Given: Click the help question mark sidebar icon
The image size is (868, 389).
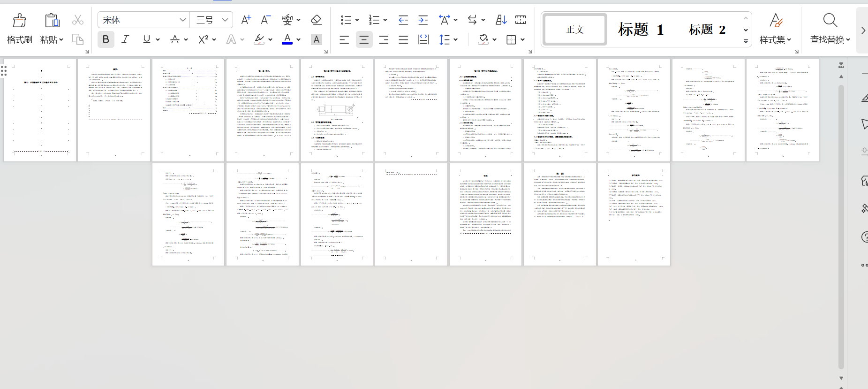Looking at the screenshot, I should pyautogui.click(x=865, y=237).
